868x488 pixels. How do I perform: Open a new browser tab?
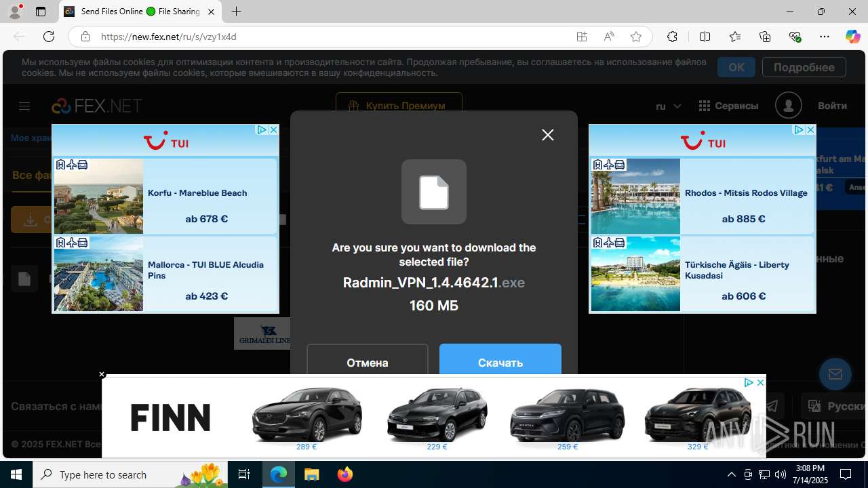coord(236,12)
